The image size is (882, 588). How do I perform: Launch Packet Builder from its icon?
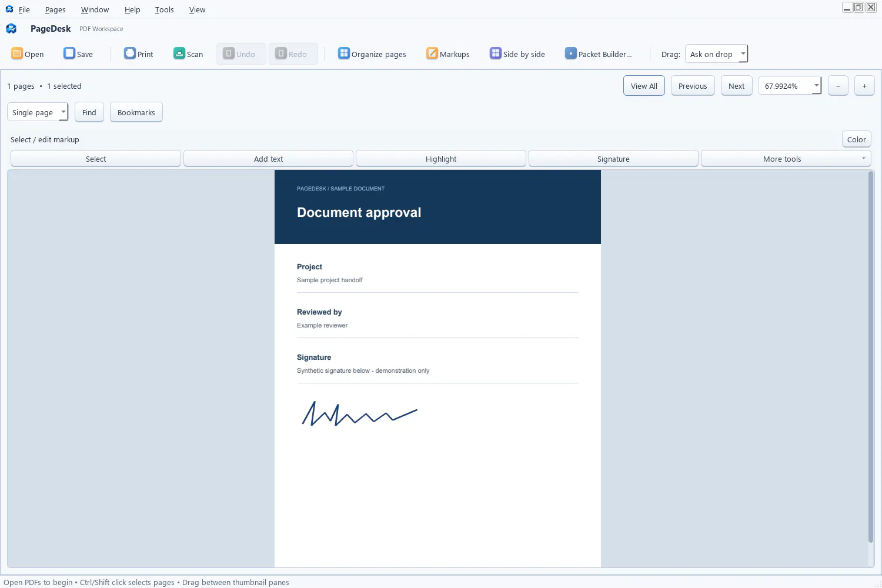(571, 54)
